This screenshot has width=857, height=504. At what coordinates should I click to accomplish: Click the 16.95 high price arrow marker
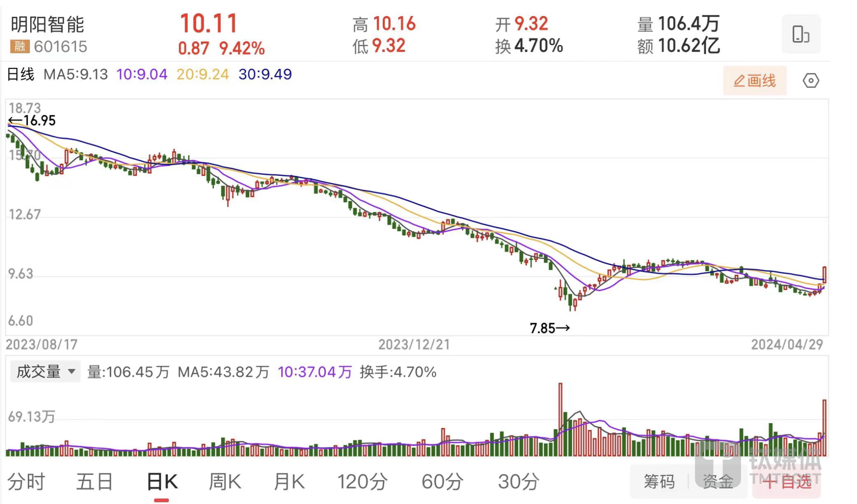(x=32, y=121)
